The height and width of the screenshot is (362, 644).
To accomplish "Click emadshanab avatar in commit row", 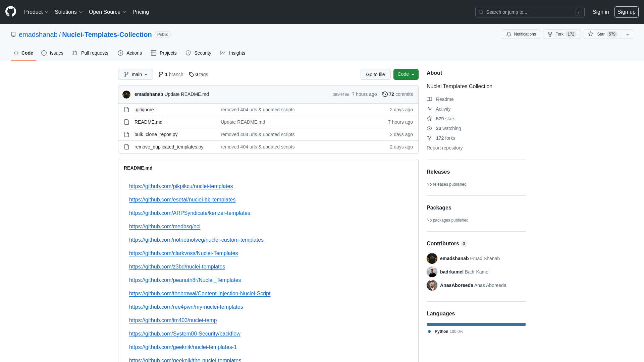I will point(126,95).
